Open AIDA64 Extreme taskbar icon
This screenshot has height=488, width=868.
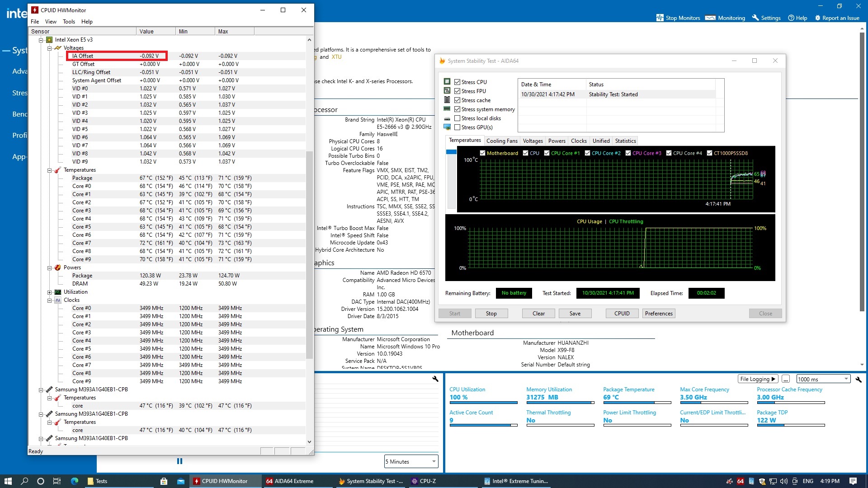coord(290,481)
